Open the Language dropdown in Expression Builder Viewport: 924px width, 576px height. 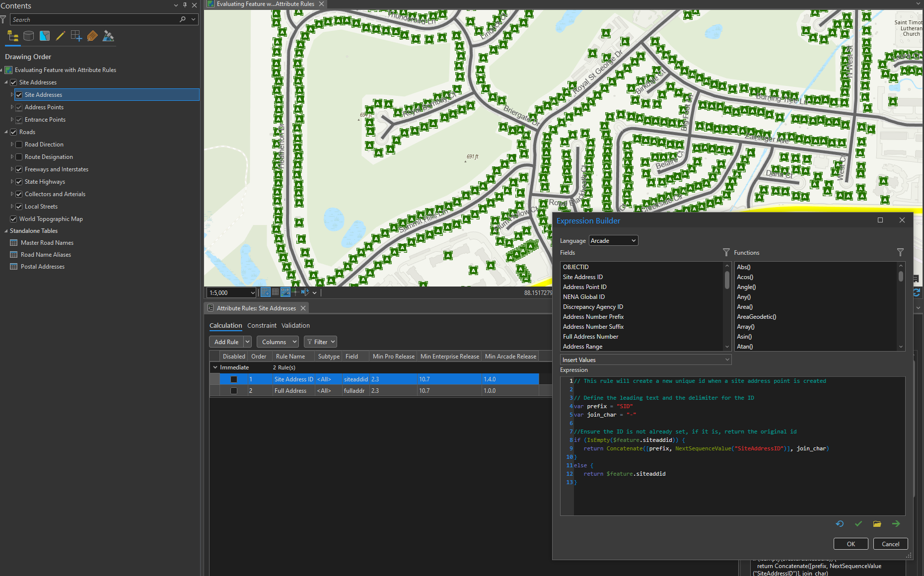pyautogui.click(x=613, y=240)
